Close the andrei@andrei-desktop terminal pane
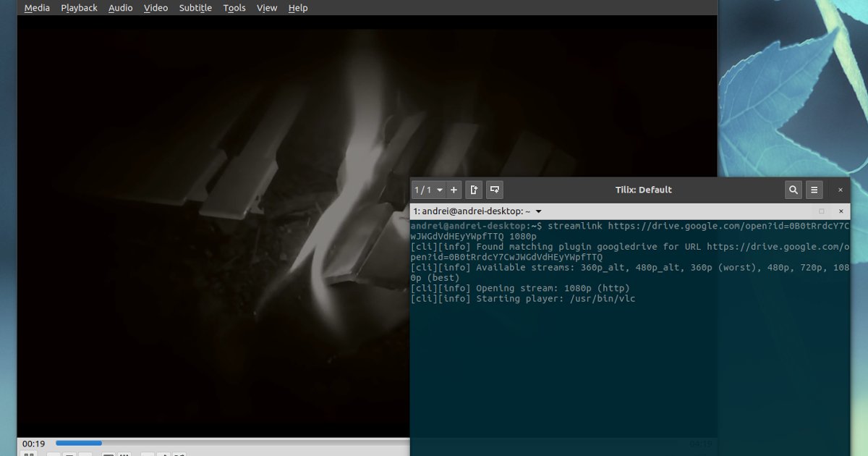868x456 pixels. point(841,211)
